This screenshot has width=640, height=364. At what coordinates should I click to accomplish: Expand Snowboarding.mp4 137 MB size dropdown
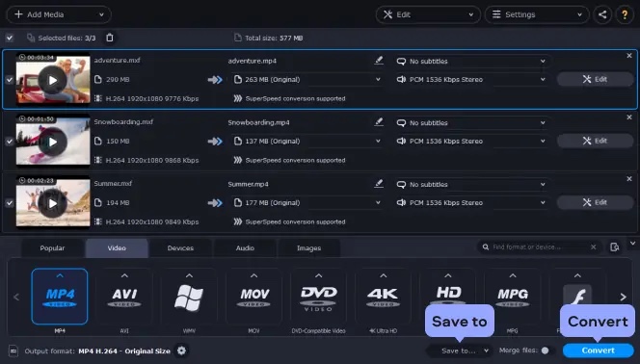(x=307, y=141)
